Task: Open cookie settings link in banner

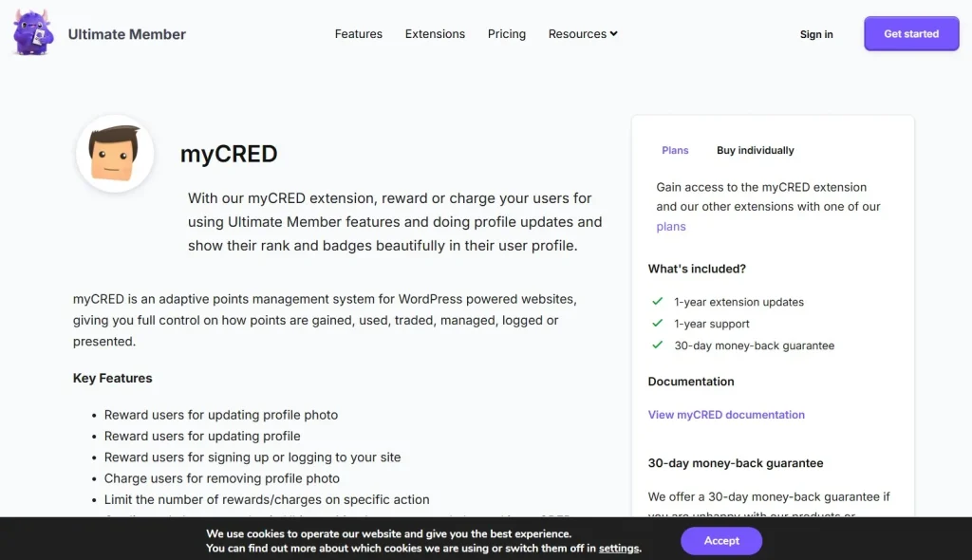Action: point(619,549)
